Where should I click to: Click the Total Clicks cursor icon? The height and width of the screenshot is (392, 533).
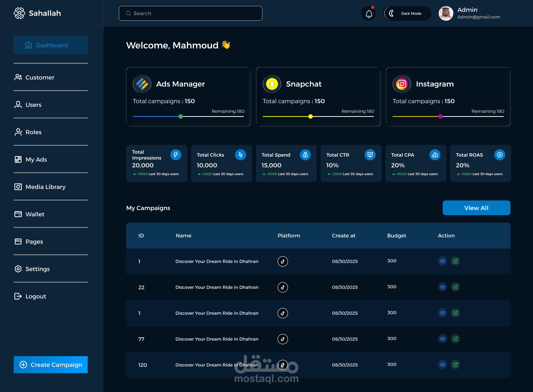click(x=240, y=155)
